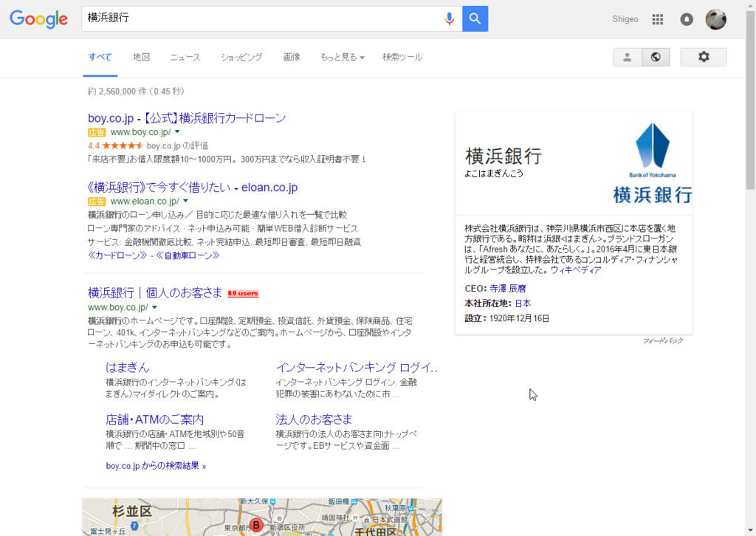The height and width of the screenshot is (536, 756).
Task: Switch to the 地図 tab
Action: 141,57
